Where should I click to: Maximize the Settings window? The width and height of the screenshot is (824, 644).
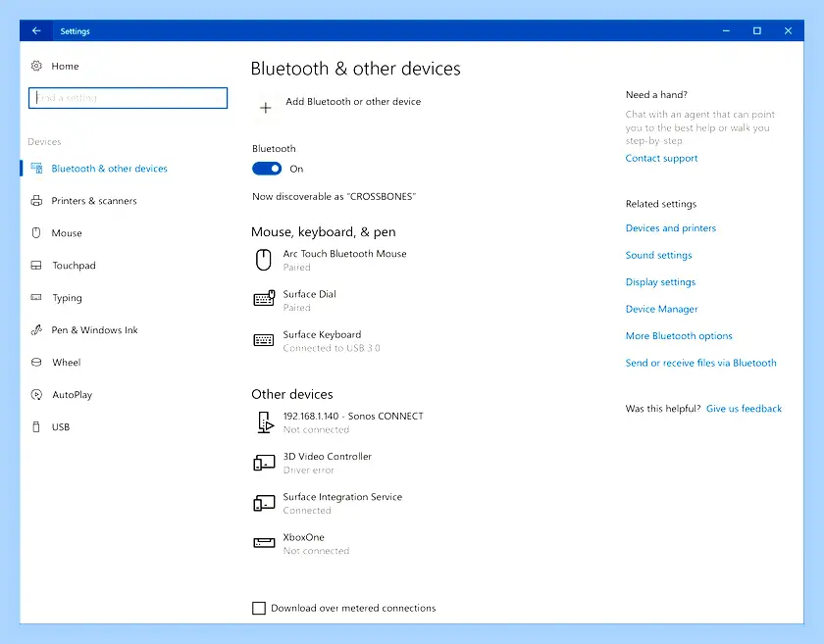tap(757, 31)
